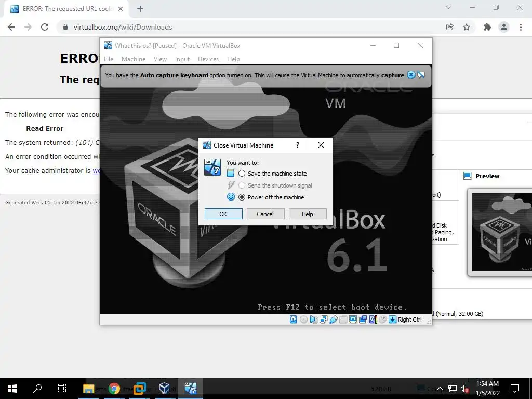The height and width of the screenshot is (399, 532).
Task: Click the recording status icon
Action: [363, 320]
